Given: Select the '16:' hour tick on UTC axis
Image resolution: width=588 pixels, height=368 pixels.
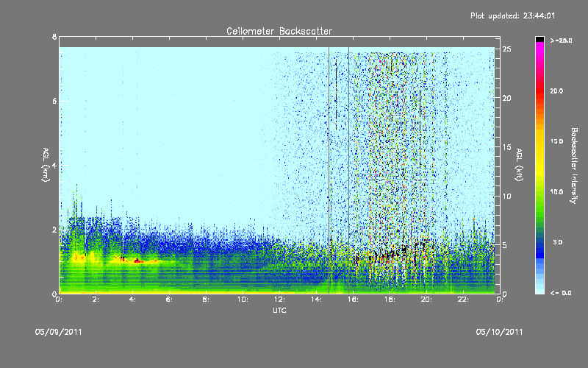Looking at the screenshot, I should click(x=353, y=300).
